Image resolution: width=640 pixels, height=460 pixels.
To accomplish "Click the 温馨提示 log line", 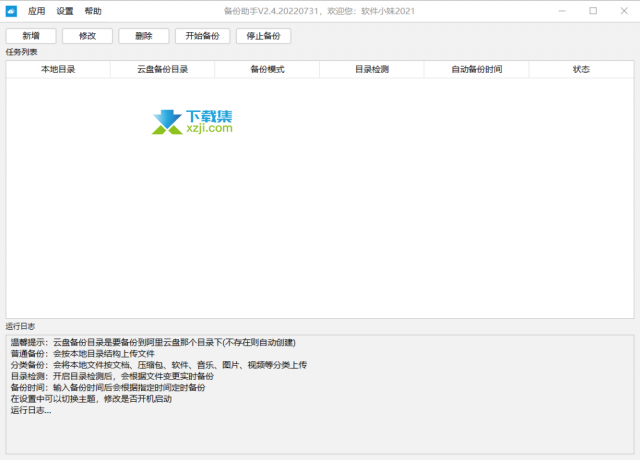I will 153,342.
